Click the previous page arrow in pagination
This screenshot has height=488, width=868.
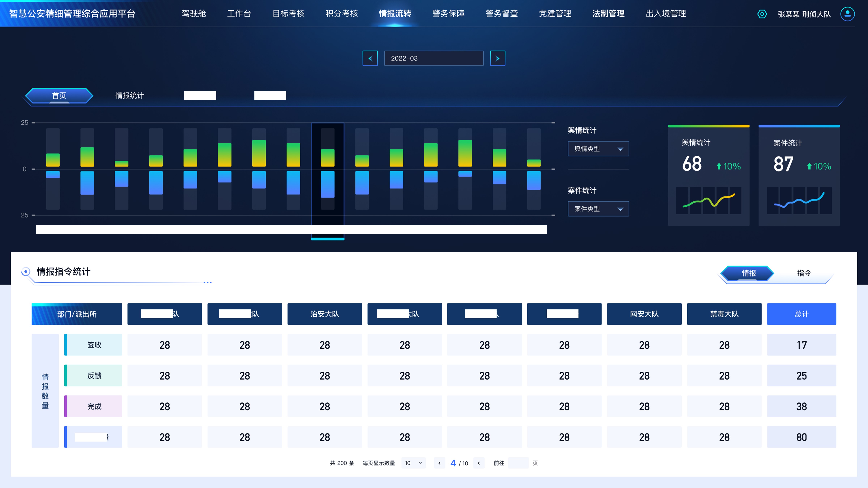click(x=439, y=463)
